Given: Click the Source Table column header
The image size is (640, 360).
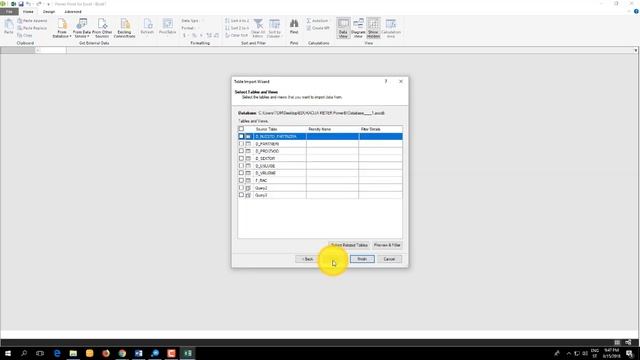Looking at the screenshot, I should point(266,129).
